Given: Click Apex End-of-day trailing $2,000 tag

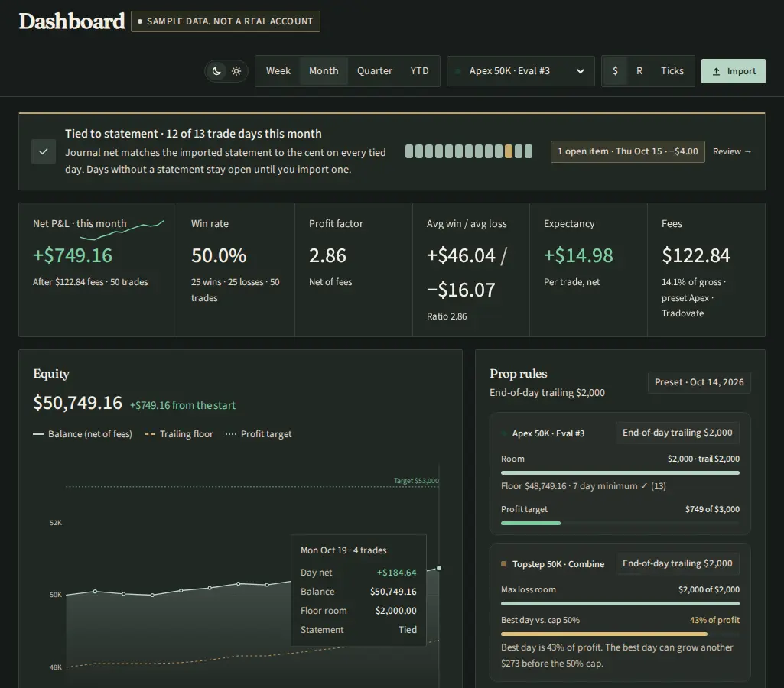Looking at the screenshot, I should click(x=678, y=433).
